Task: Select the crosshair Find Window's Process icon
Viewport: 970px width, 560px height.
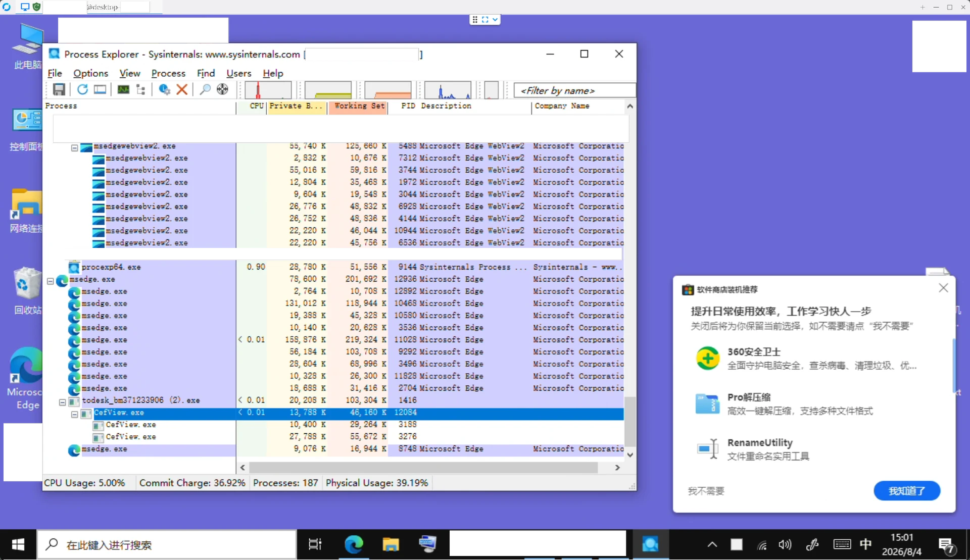Action: [222, 89]
